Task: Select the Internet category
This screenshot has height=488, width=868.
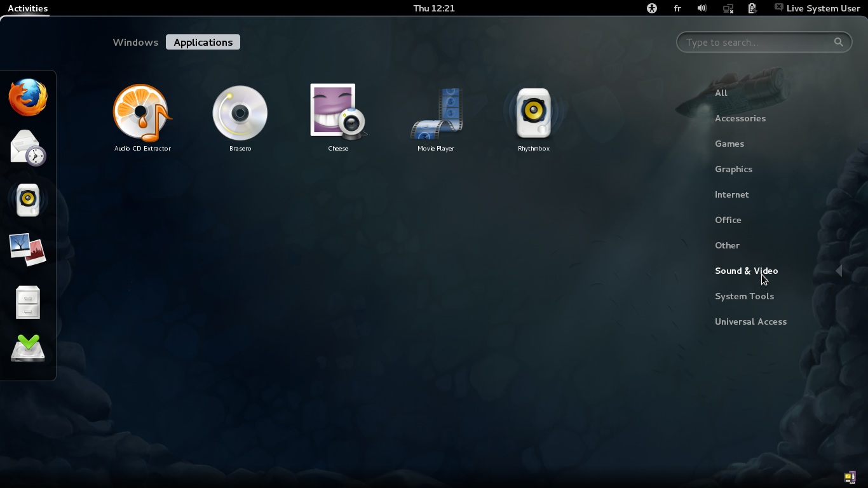Action: (x=732, y=194)
